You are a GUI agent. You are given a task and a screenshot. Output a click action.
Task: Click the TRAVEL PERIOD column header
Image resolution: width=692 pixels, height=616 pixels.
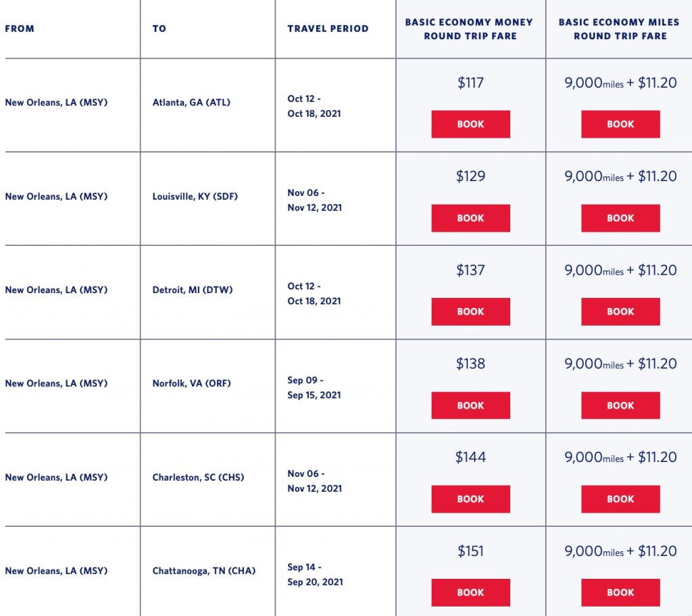(328, 29)
